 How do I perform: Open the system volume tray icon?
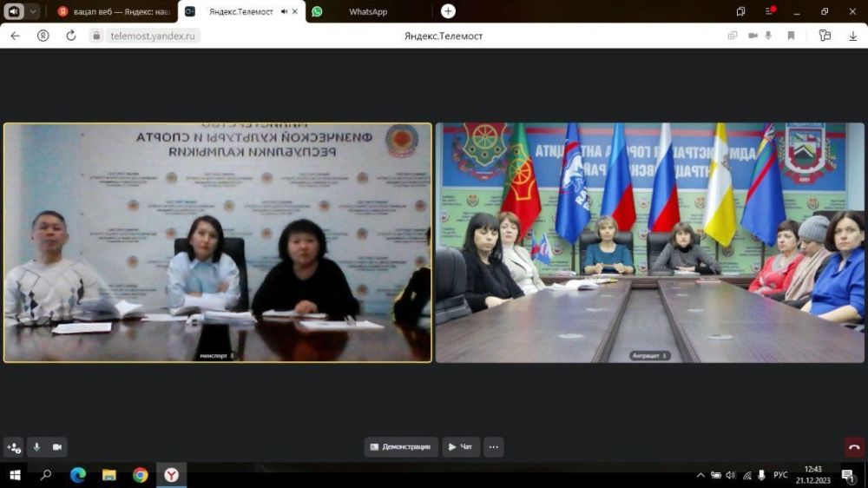tap(731, 475)
